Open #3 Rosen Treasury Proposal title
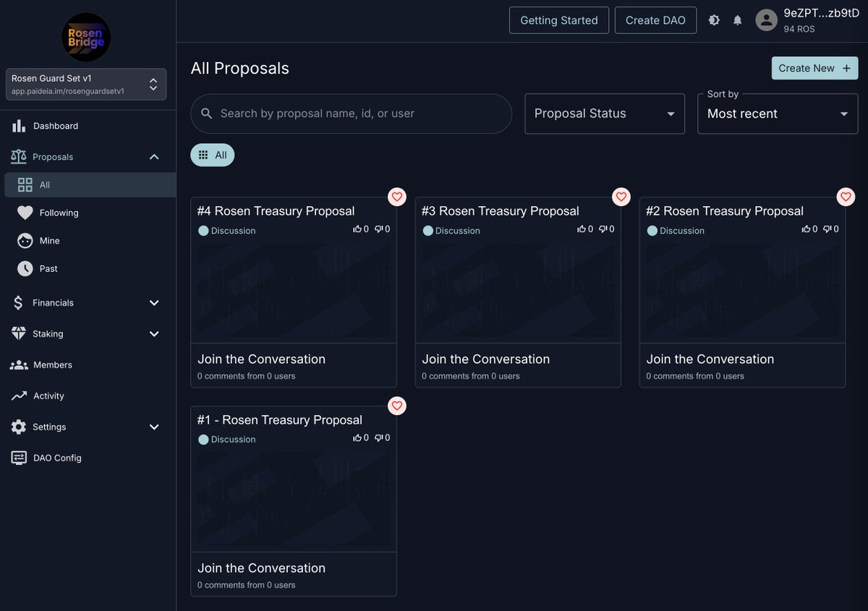The image size is (868, 611). point(501,211)
